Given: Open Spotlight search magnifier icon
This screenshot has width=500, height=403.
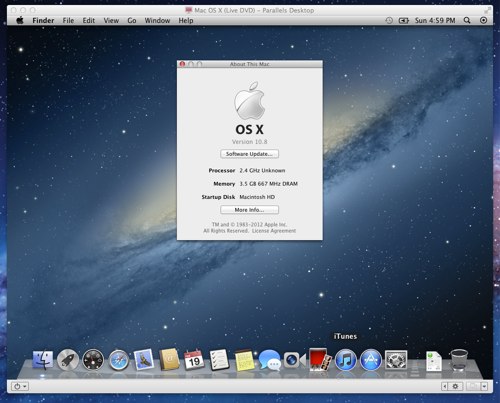Looking at the screenshot, I should (467, 21).
